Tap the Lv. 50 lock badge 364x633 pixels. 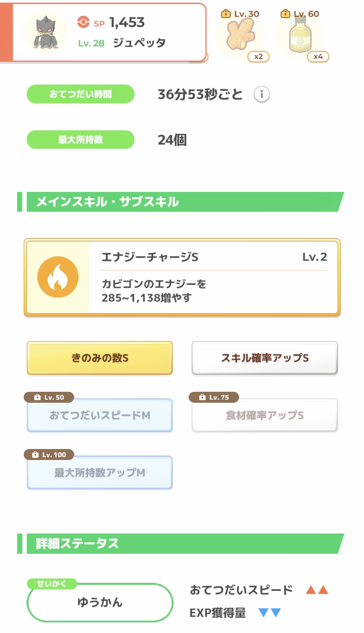click(49, 397)
